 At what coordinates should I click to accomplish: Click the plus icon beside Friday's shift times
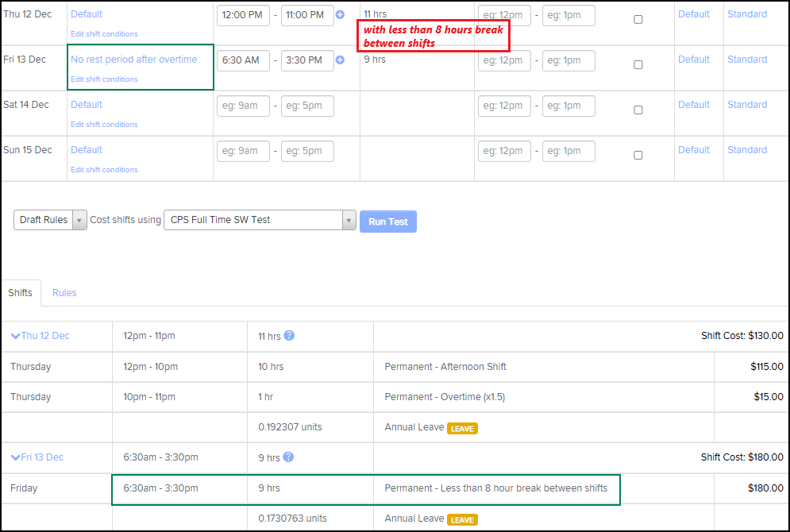tap(340, 60)
